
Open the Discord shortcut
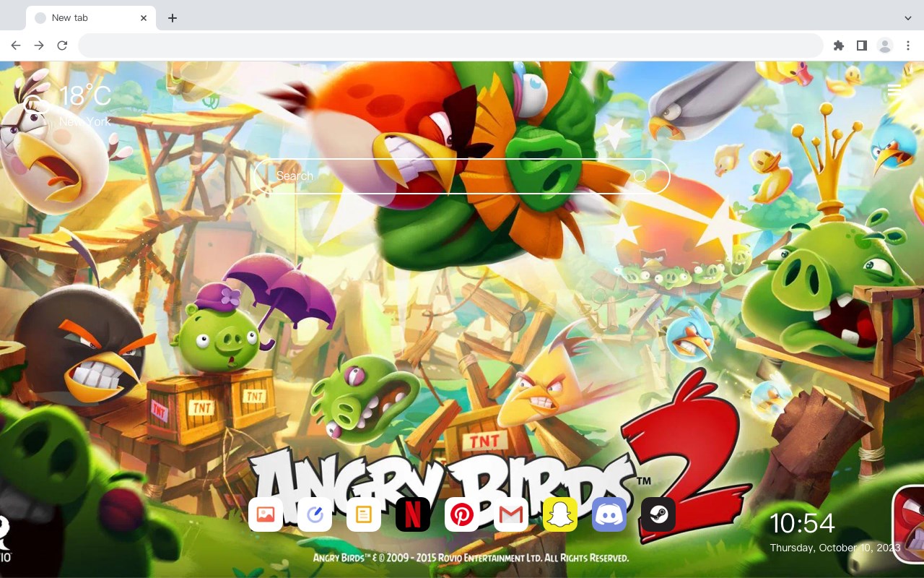coord(609,514)
